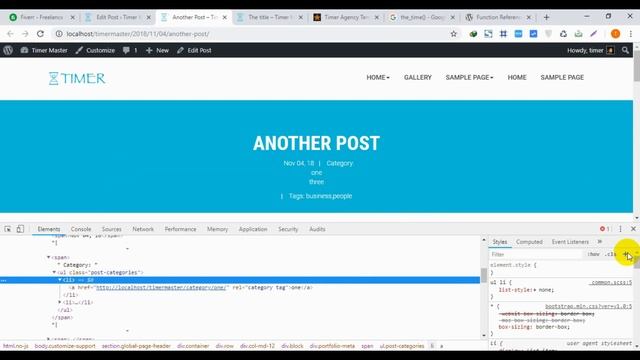Switch to the Function Reference browser tab
Image resolution: width=640 pixels, height=360 pixels.
[498, 17]
